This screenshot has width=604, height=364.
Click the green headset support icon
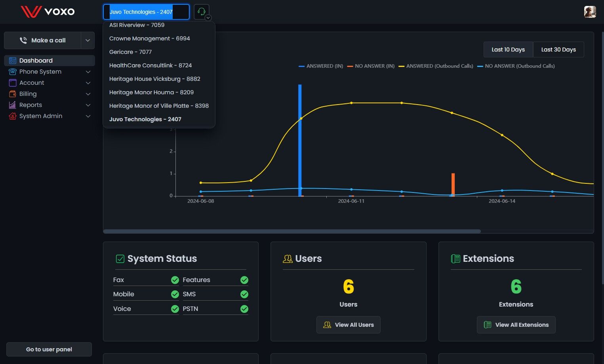(x=201, y=12)
